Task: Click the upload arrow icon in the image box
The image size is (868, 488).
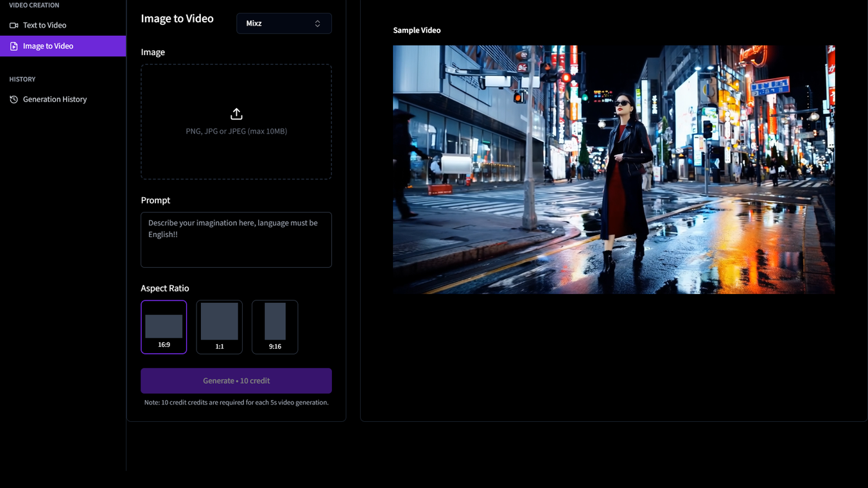Action: (236, 114)
